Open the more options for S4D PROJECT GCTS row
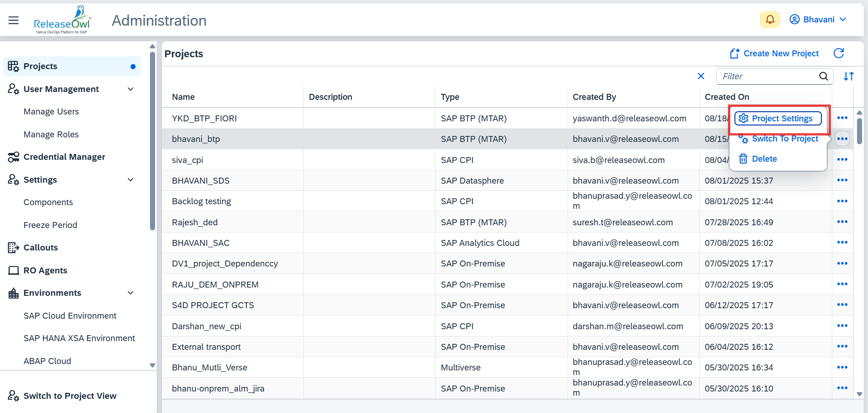This screenshot has height=413, width=868. point(842,305)
